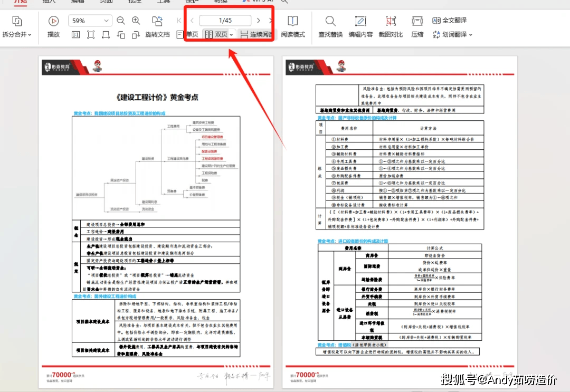
Task: Start the 播放 slideshow playback
Action: tap(53, 21)
